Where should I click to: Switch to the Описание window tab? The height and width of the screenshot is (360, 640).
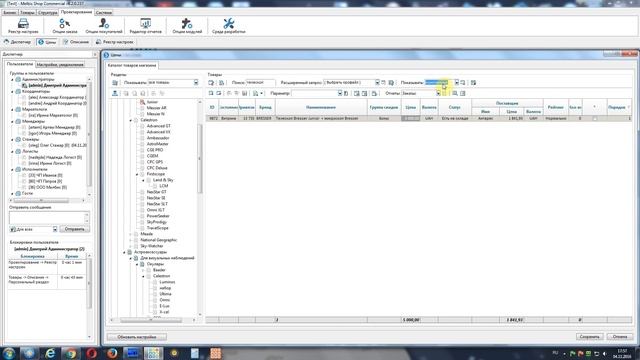click(x=76, y=42)
